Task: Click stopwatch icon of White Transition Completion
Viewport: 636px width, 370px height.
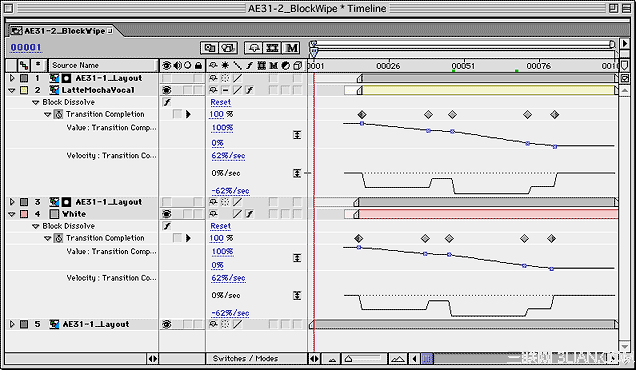Action: [x=59, y=238]
